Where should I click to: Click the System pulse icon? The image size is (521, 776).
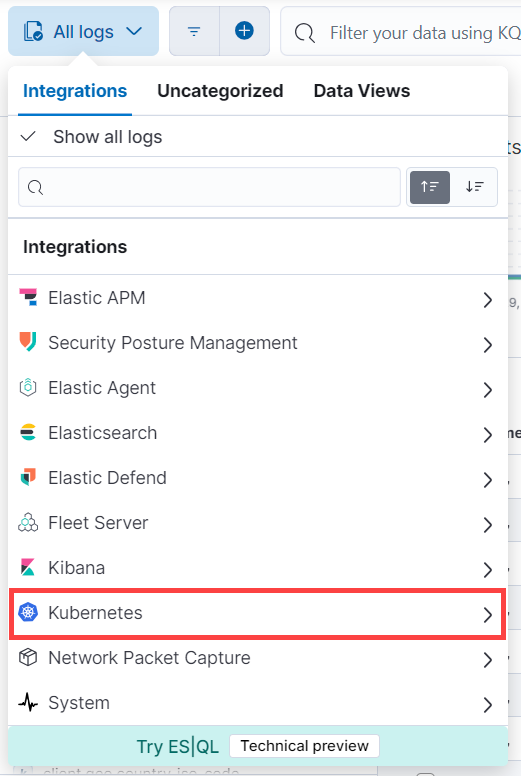(28, 702)
